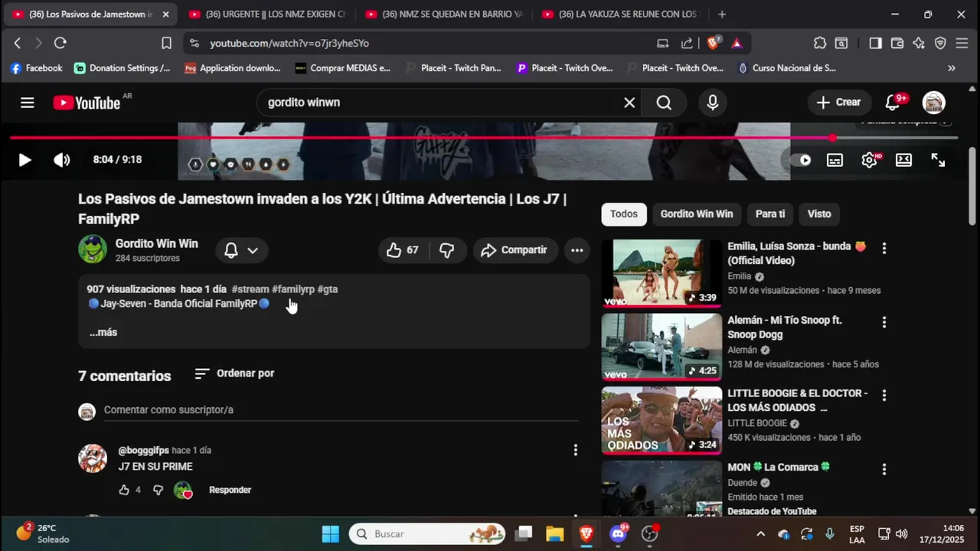Click the Comentar como suscriptor/a field
980x551 pixels.
pos(341,410)
